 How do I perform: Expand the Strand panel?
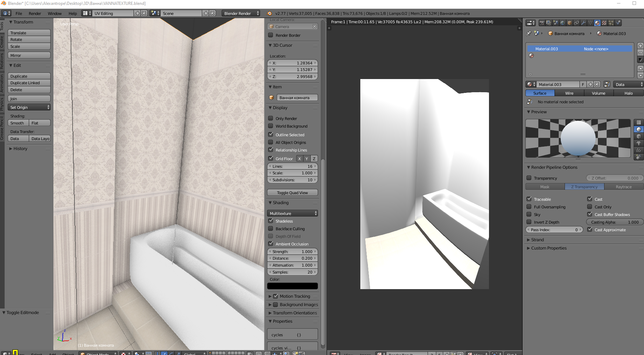[x=537, y=240]
